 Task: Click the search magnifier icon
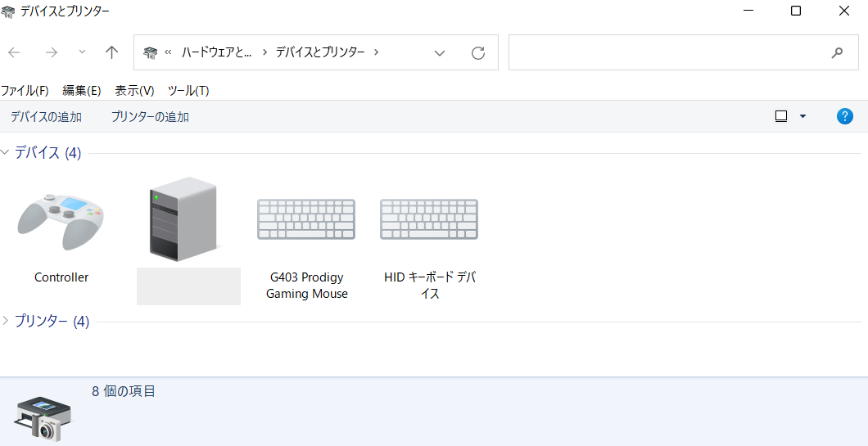pos(837,52)
